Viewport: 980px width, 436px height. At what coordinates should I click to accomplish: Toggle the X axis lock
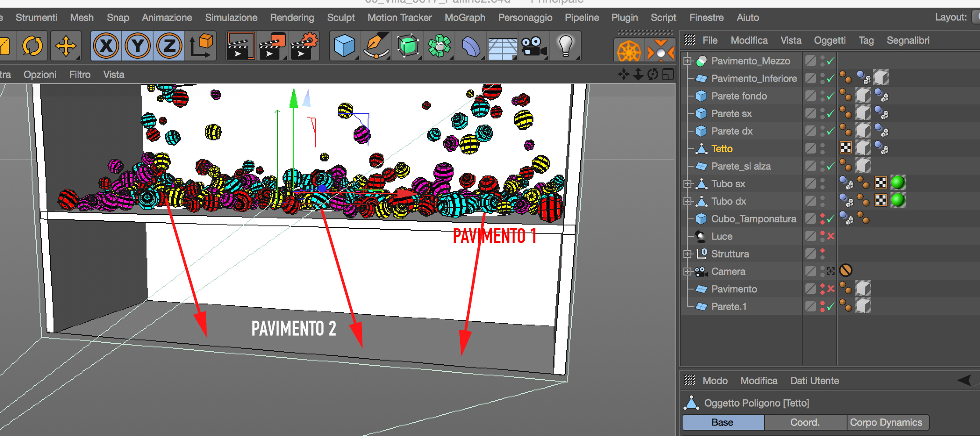click(107, 46)
